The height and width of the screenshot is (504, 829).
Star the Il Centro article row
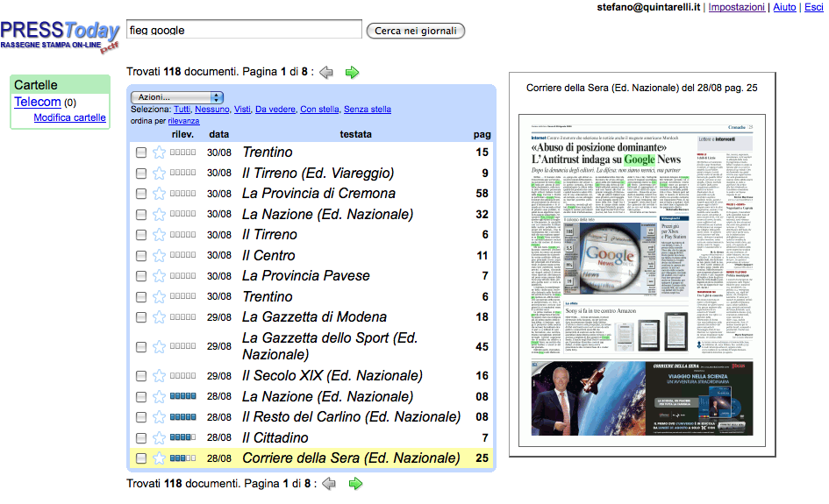[x=159, y=256]
